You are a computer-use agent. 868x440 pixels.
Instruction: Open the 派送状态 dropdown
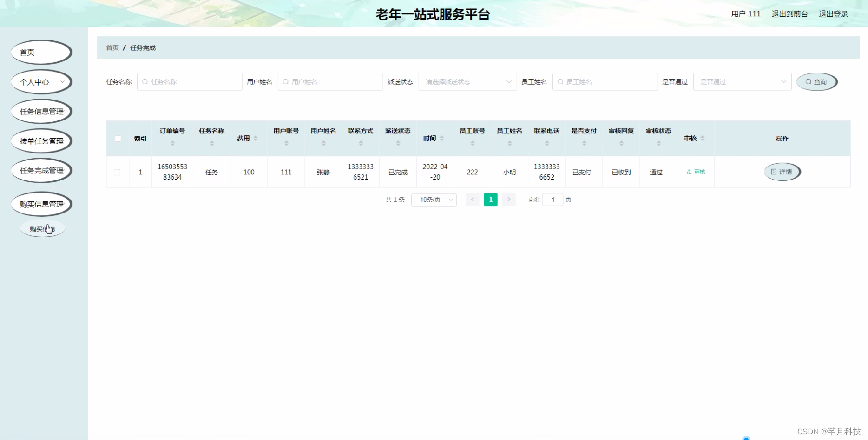[467, 82]
